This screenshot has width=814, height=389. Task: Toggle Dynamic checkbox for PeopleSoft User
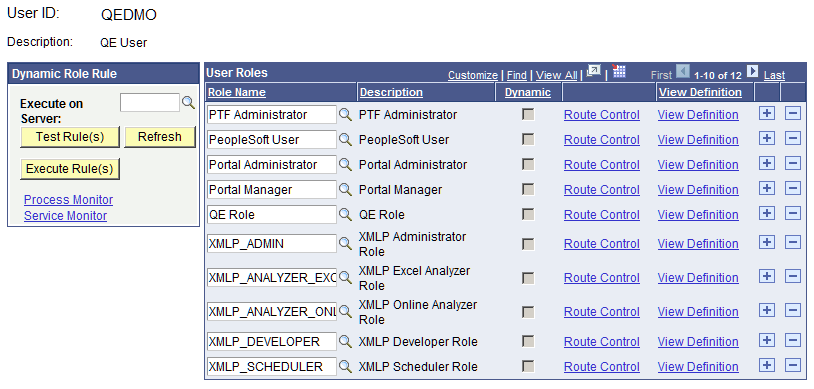pyautogui.click(x=528, y=139)
